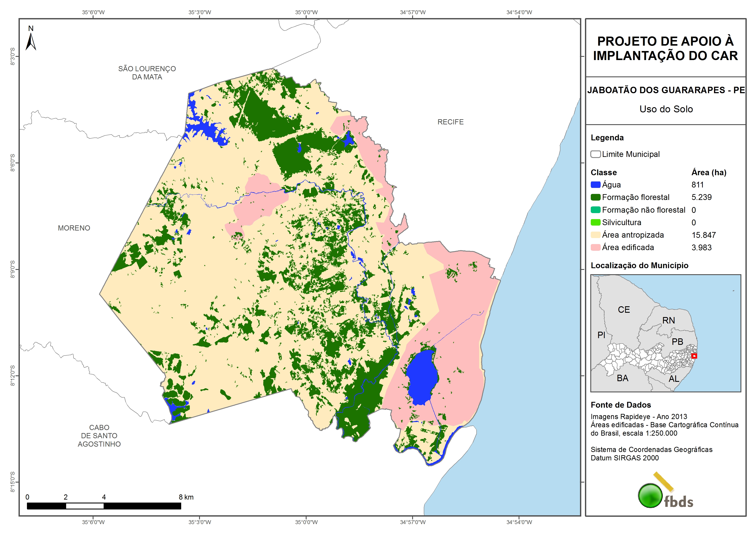This screenshot has width=756, height=534.
Task: Click the Água blue legend swatch
Action: pos(595,185)
